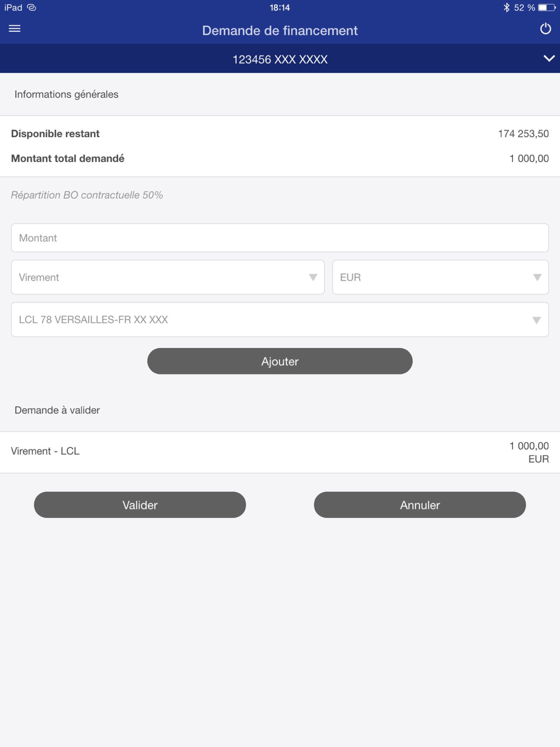This screenshot has width=560, height=747.
Task: Tap the Informations générales section header
Action: click(x=67, y=94)
